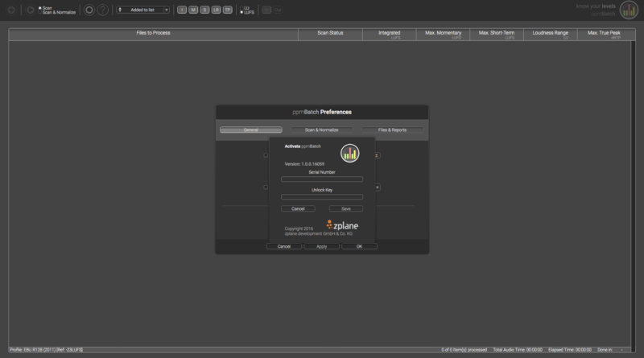Toggle the LR (Loudness Range) column button
The image size is (644, 358).
point(216,10)
